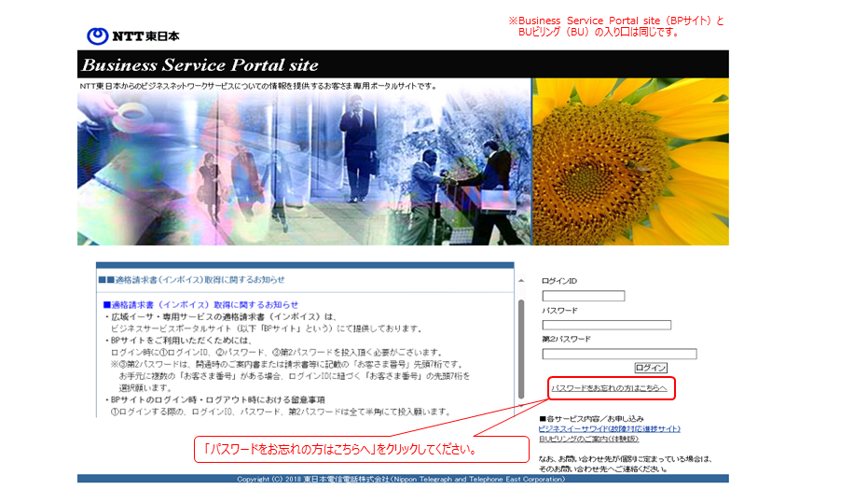The image size is (868, 489).
Task: Open パスワードをお忘れの方はこちらへ link
Action: point(609,388)
